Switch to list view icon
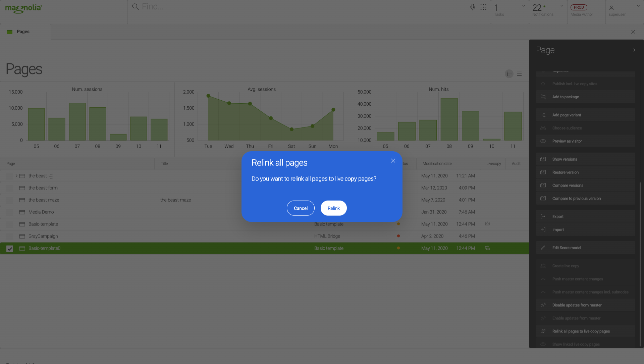 (x=519, y=74)
